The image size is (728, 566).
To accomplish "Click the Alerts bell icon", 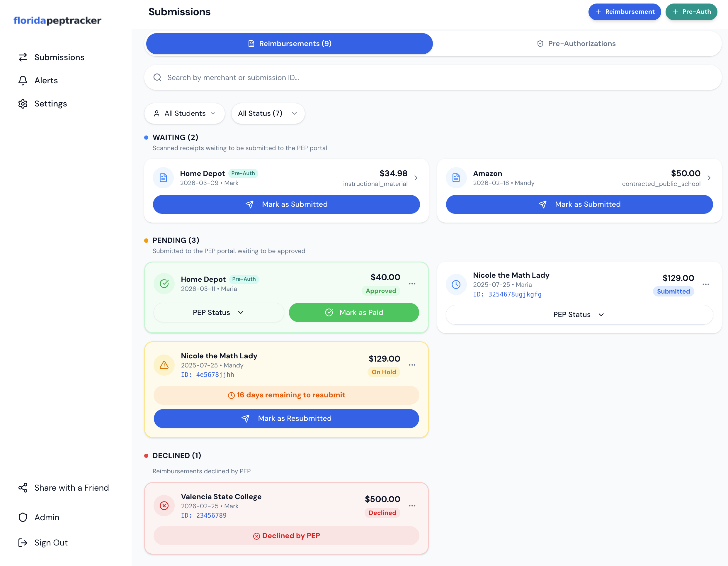I will [23, 80].
